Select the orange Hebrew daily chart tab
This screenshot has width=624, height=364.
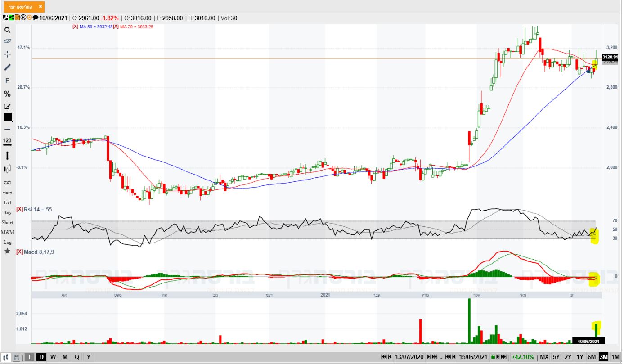[x=24, y=7]
